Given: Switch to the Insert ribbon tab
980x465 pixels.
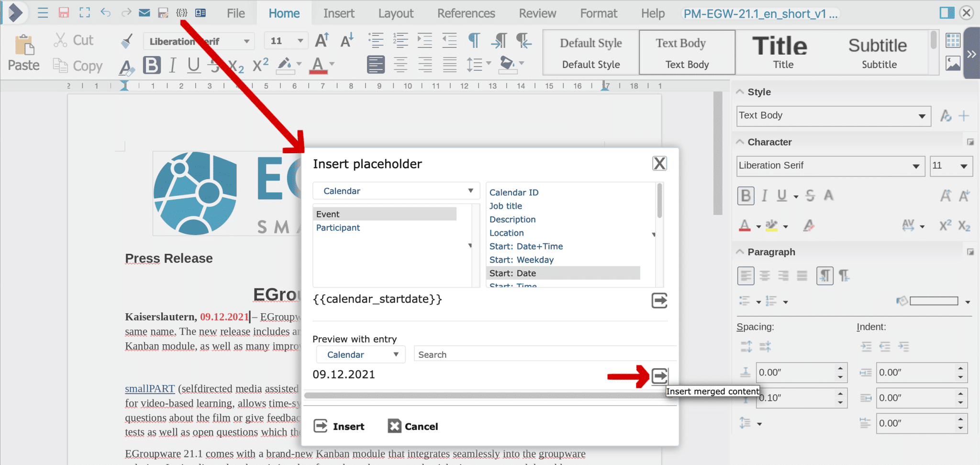Looking at the screenshot, I should (338, 13).
